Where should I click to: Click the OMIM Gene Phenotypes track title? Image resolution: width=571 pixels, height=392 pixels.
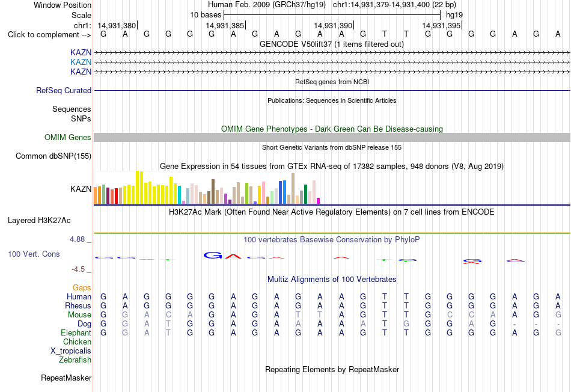(x=332, y=129)
